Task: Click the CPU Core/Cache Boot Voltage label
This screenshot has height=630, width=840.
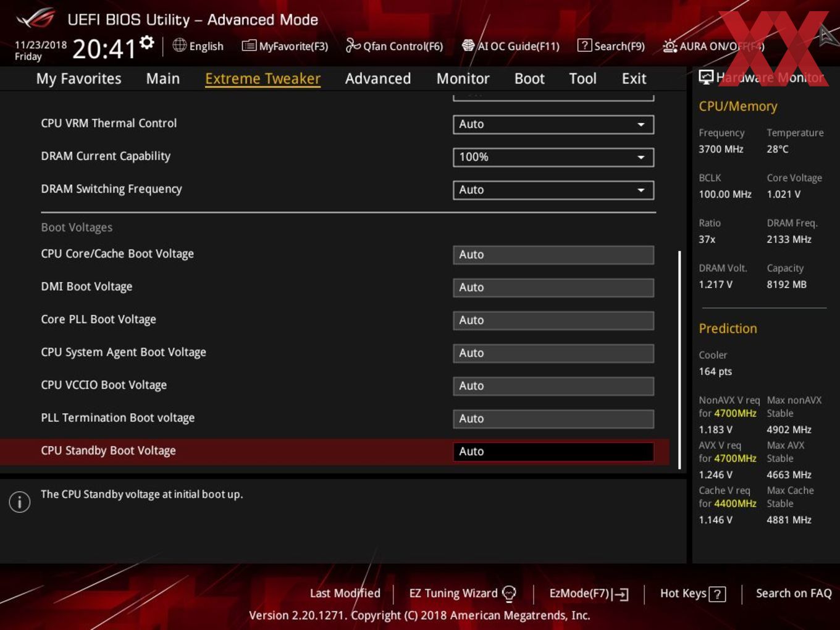Action: (x=117, y=253)
